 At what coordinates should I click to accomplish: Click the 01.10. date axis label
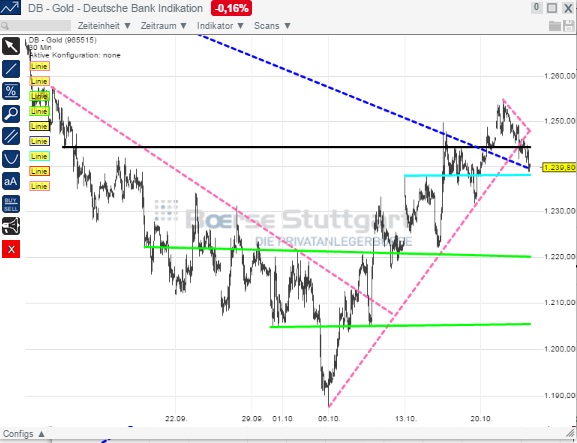(283, 419)
